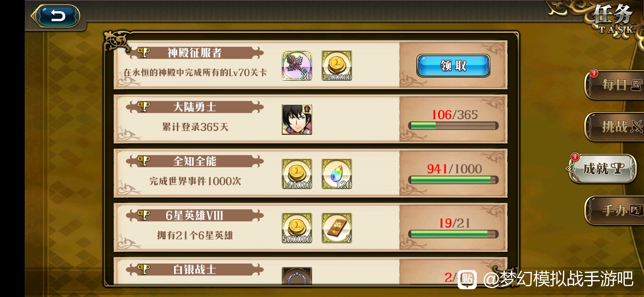Select the 6星英雄VIII achievement title
Image resolution: width=644 pixels, height=297 pixels.
tap(195, 215)
